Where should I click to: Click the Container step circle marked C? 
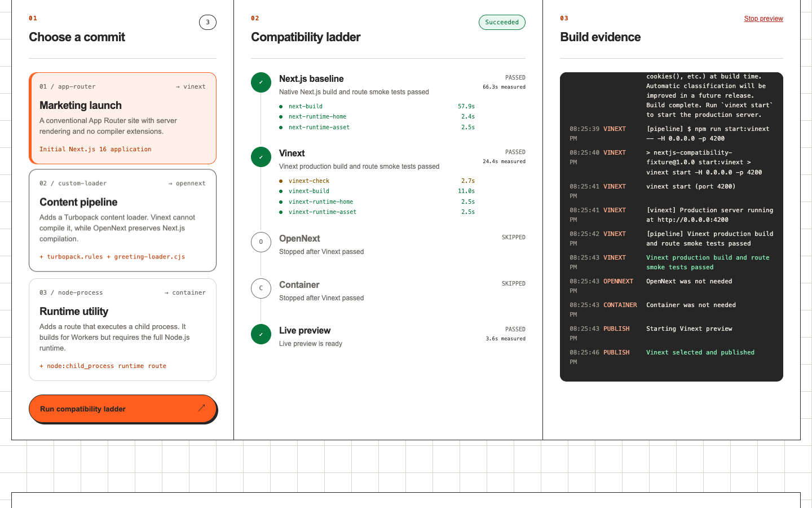coord(261,288)
